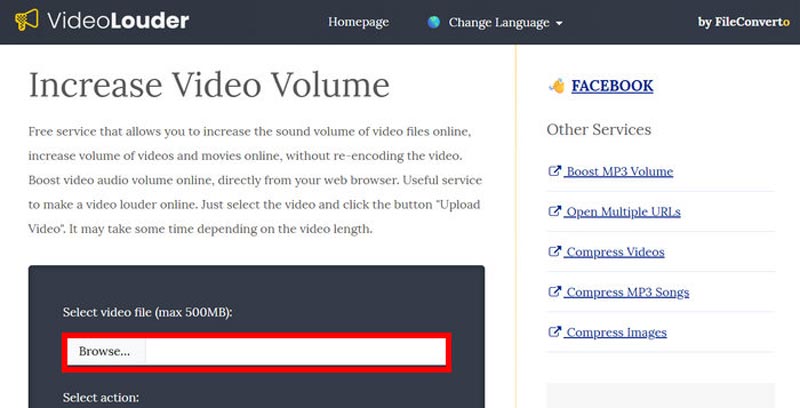This screenshot has height=408, width=800.
Task: Open the FACEBOOK link
Action: [612, 86]
